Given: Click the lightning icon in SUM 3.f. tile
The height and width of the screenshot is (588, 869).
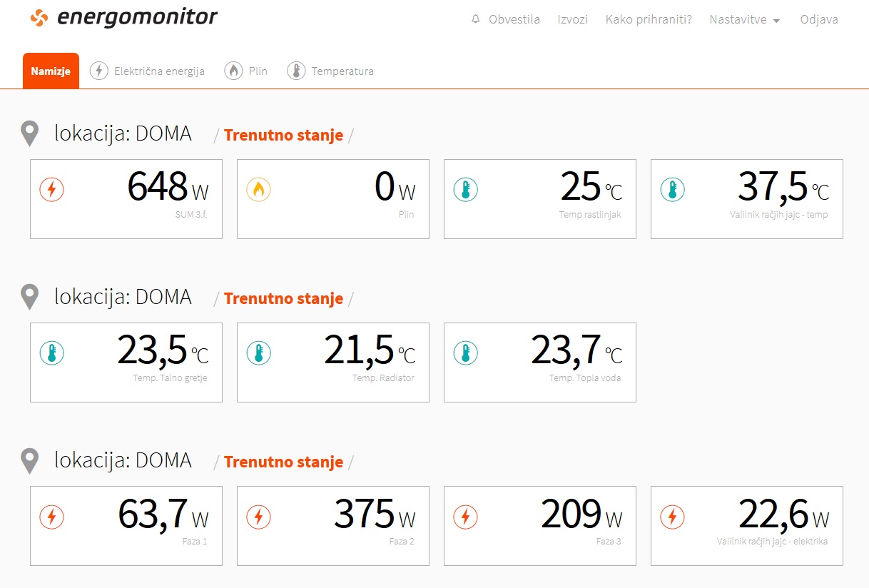Looking at the screenshot, I should pyautogui.click(x=51, y=190).
